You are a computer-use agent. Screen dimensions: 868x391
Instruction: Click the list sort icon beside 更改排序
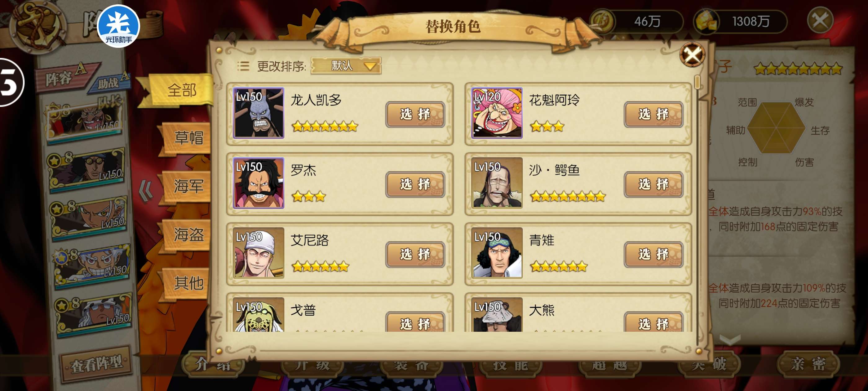(243, 66)
